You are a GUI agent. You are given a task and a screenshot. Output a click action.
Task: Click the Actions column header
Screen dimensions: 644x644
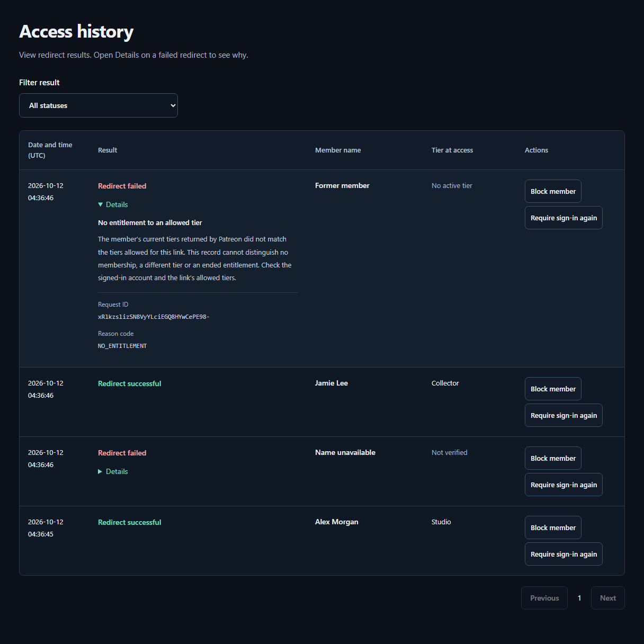536,150
